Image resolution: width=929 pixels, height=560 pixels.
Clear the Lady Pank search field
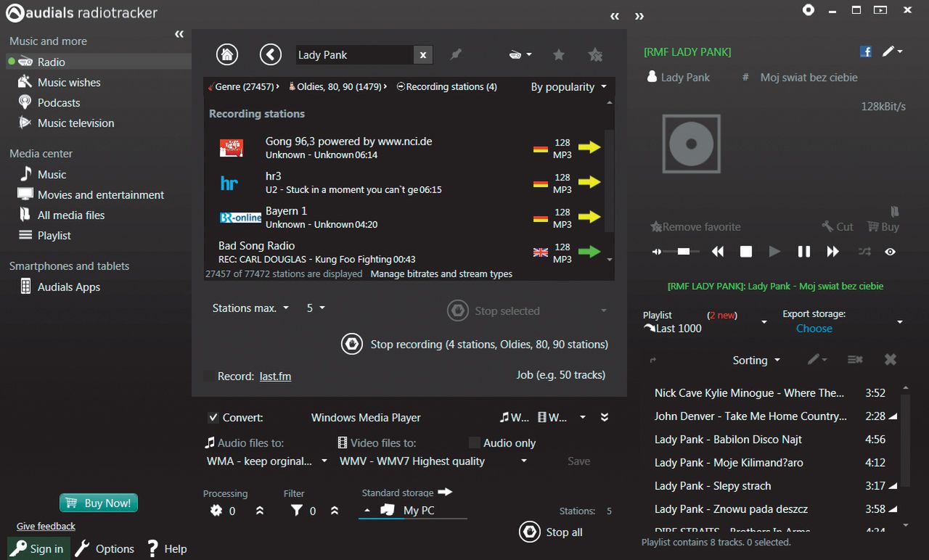coord(423,54)
